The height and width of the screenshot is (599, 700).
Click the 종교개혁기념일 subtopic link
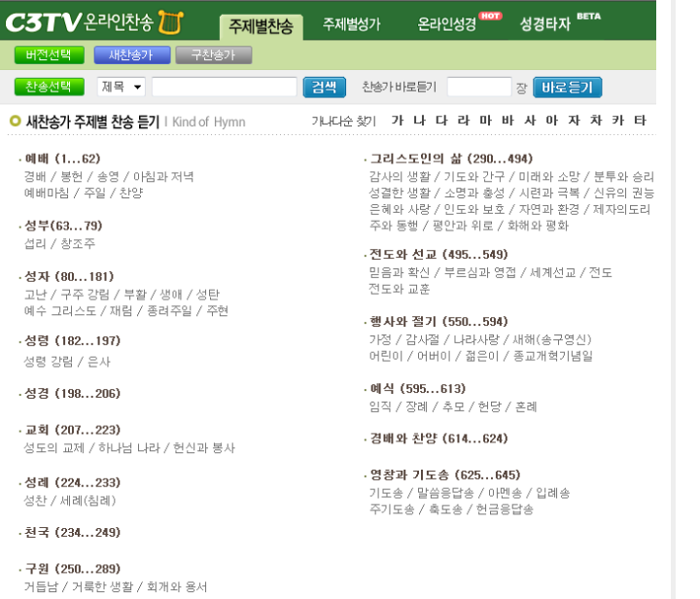click(553, 357)
